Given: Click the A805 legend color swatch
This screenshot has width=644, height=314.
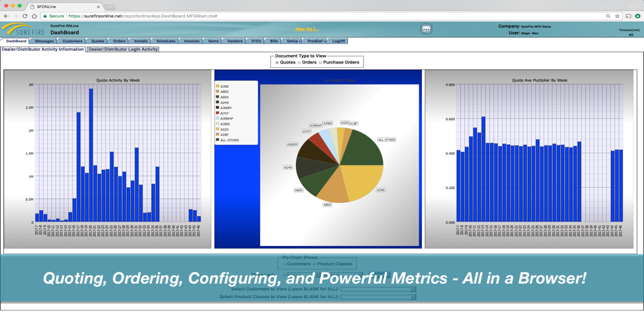Looking at the screenshot, I should 217,92.
